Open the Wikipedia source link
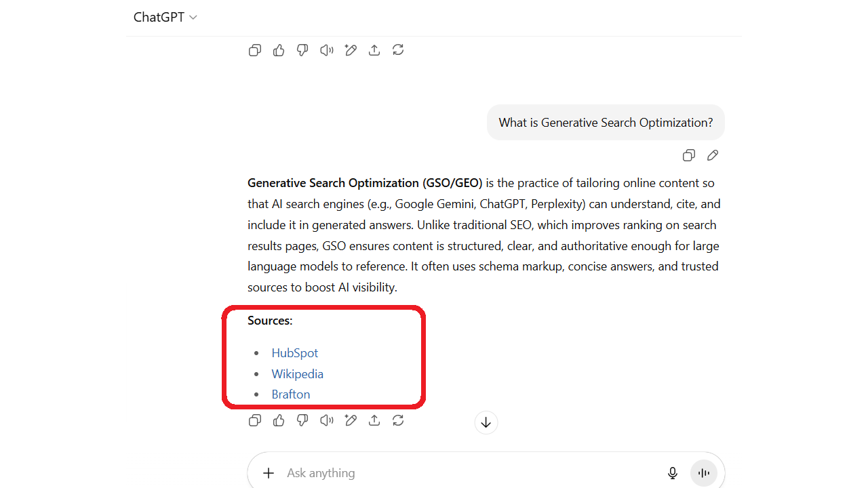Viewport: 868px width, 488px height. pyautogui.click(x=297, y=374)
